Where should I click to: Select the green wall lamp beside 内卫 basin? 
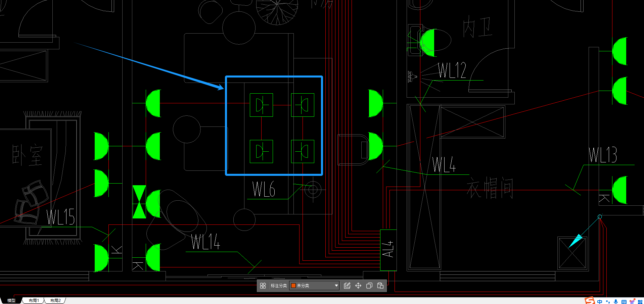(x=428, y=42)
